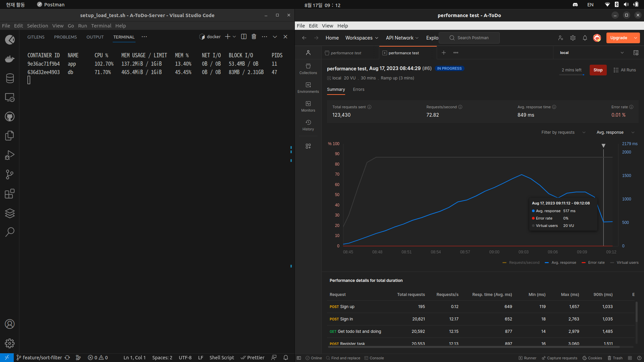The height and width of the screenshot is (362, 644).
Task: Open Run and Debug icon
Action: (10, 155)
